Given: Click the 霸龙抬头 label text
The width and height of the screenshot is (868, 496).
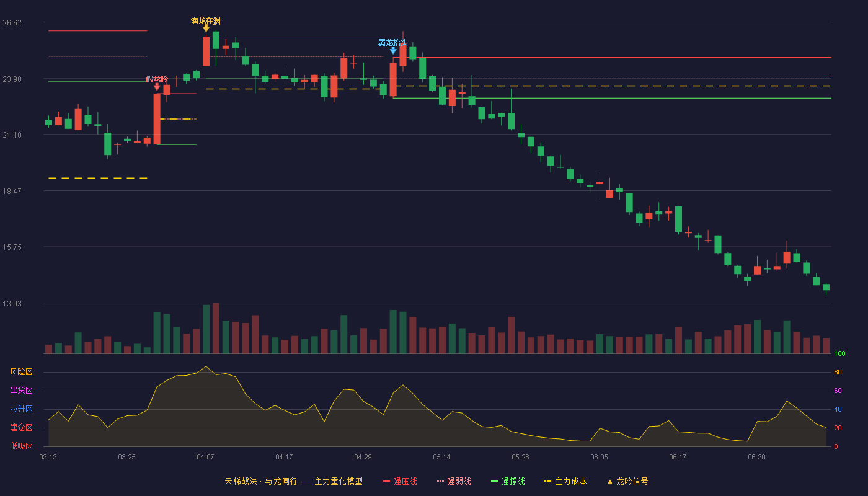Looking at the screenshot, I should click(x=393, y=43).
